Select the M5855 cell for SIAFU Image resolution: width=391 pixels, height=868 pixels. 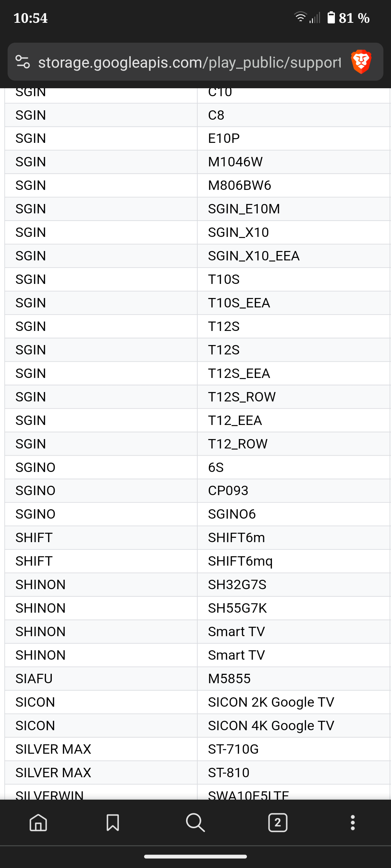click(229, 678)
